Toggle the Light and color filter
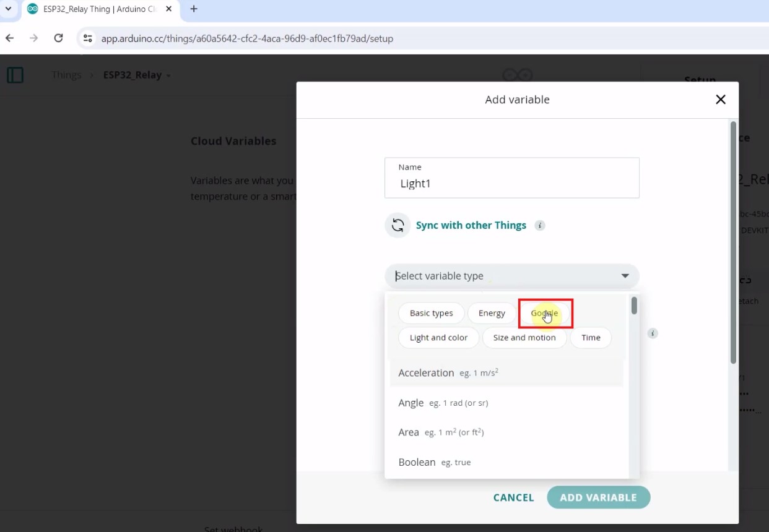This screenshot has width=769, height=532. tap(438, 338)
